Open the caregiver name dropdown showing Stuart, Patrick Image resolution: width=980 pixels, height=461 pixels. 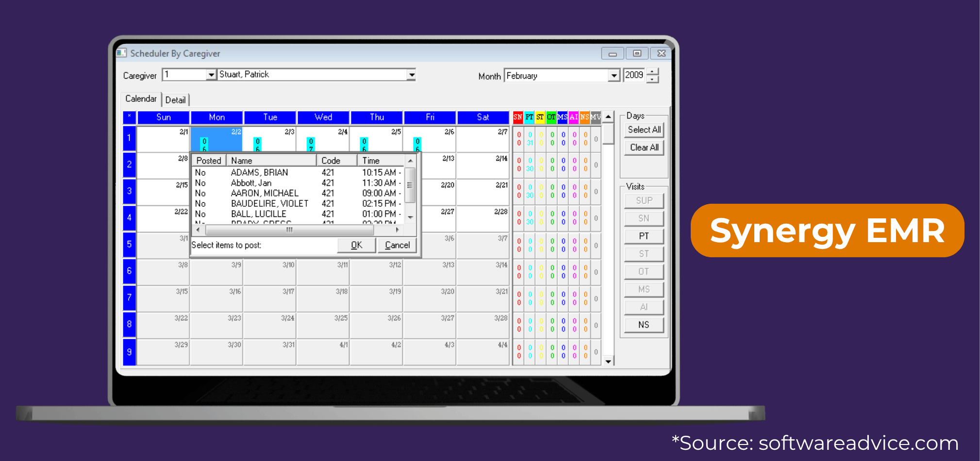coord(412,74)
